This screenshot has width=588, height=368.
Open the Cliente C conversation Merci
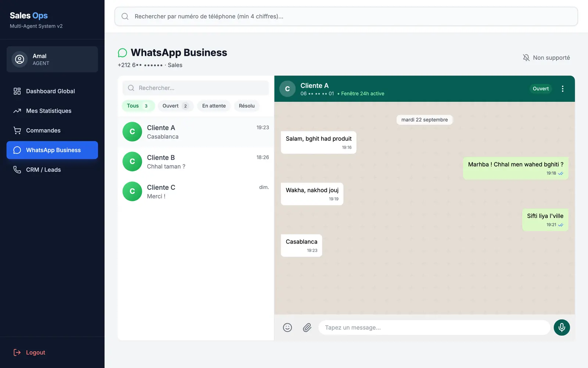(x=196, y=191)
